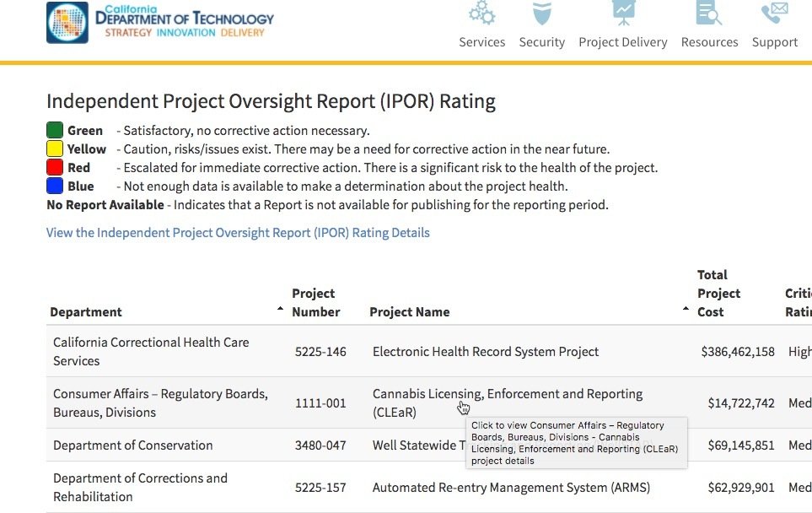
Task: Open Automated Re-entry Management System (ARMS) project
Action: tap(511, 488)
